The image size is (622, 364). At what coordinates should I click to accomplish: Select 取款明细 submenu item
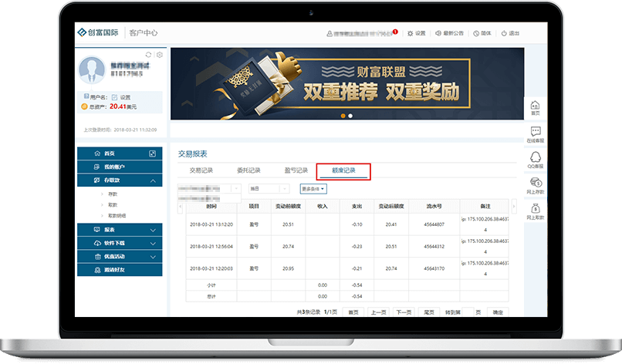[x=117, y=215]
